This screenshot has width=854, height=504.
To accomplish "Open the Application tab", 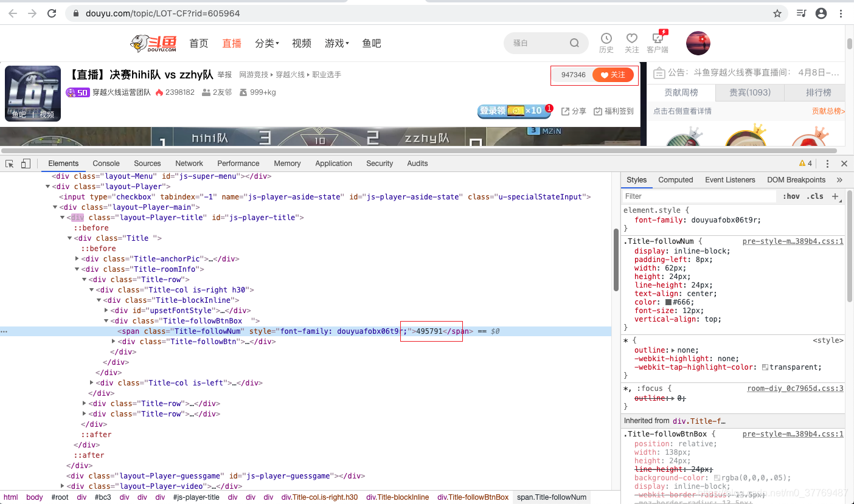I will [x=333, y=164].
